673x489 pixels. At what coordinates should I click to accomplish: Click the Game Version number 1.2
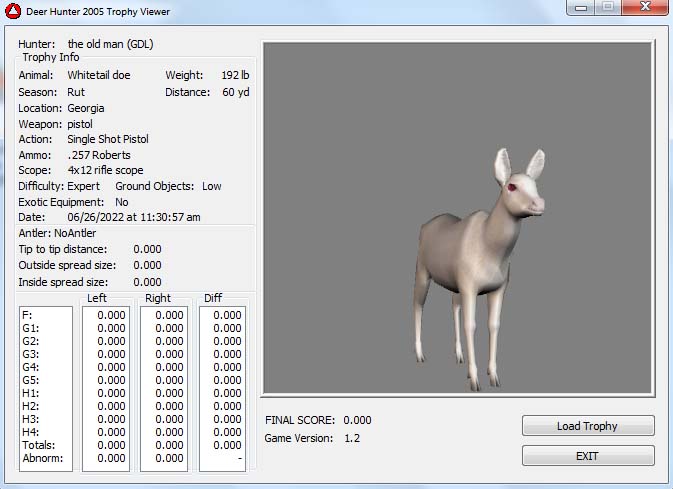point(352,439)
